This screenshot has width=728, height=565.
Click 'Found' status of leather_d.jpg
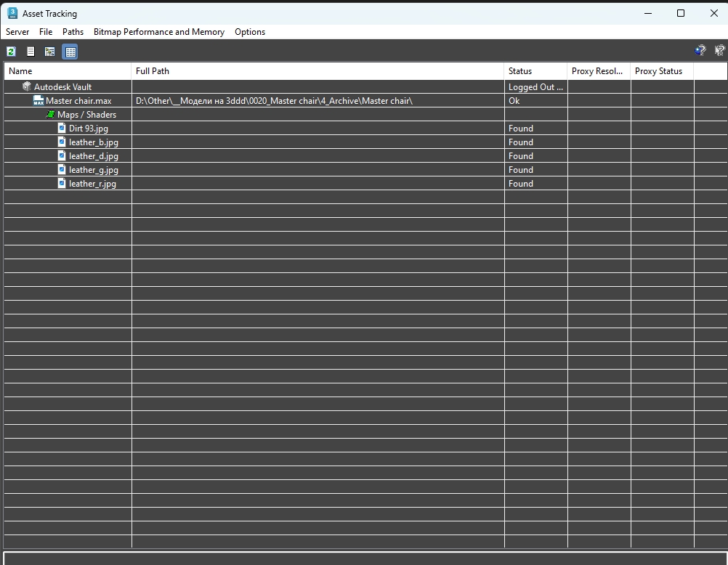(x=535, y=155)
